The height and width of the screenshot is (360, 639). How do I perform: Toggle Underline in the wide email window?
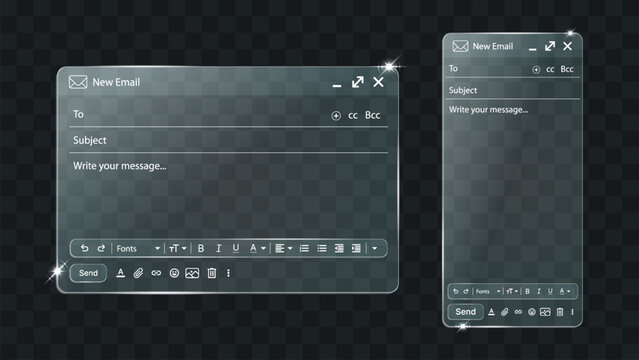click(x=236, y=248)
